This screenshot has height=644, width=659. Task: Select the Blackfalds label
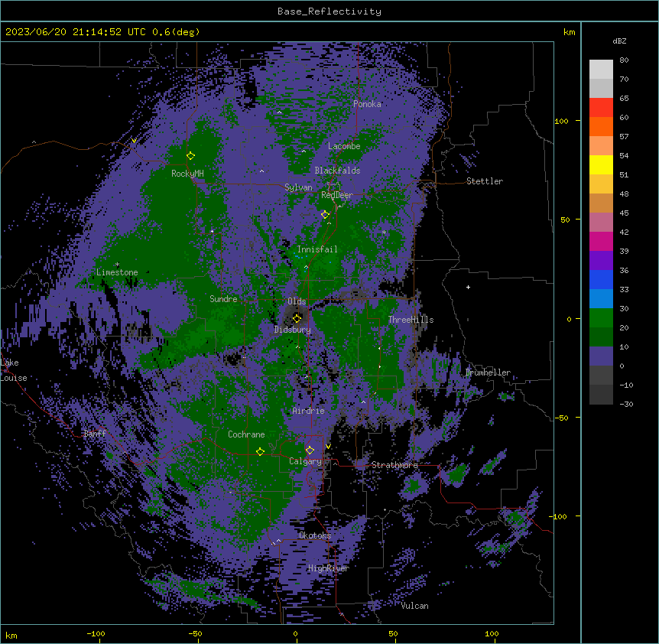[x=337, y=171]
